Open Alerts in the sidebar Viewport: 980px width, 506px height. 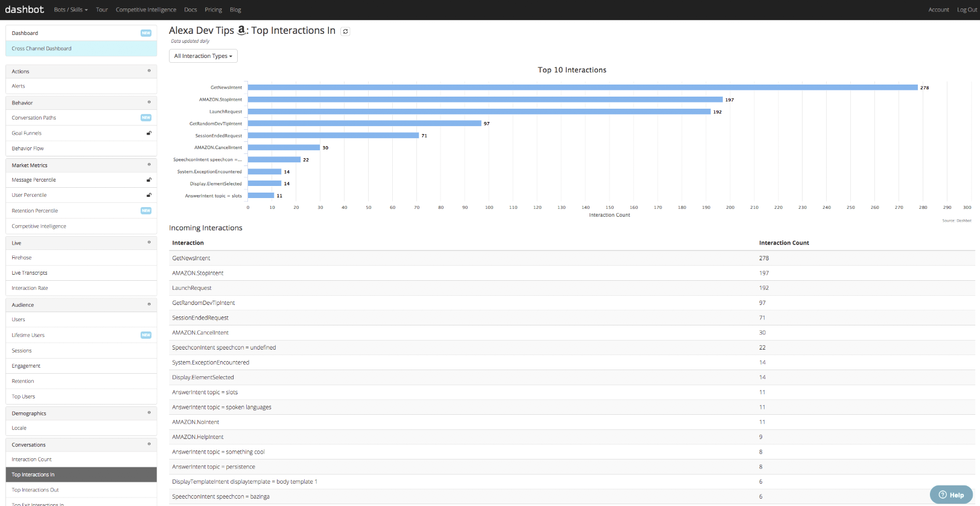pos(81,86)
